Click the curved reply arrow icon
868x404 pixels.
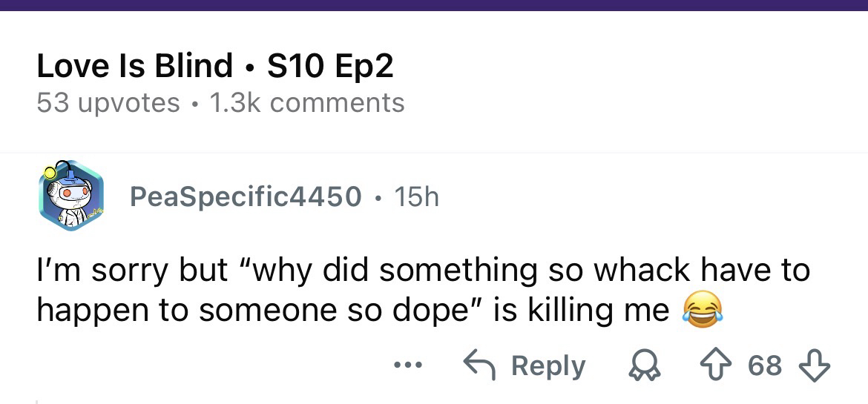pos(479,365)
